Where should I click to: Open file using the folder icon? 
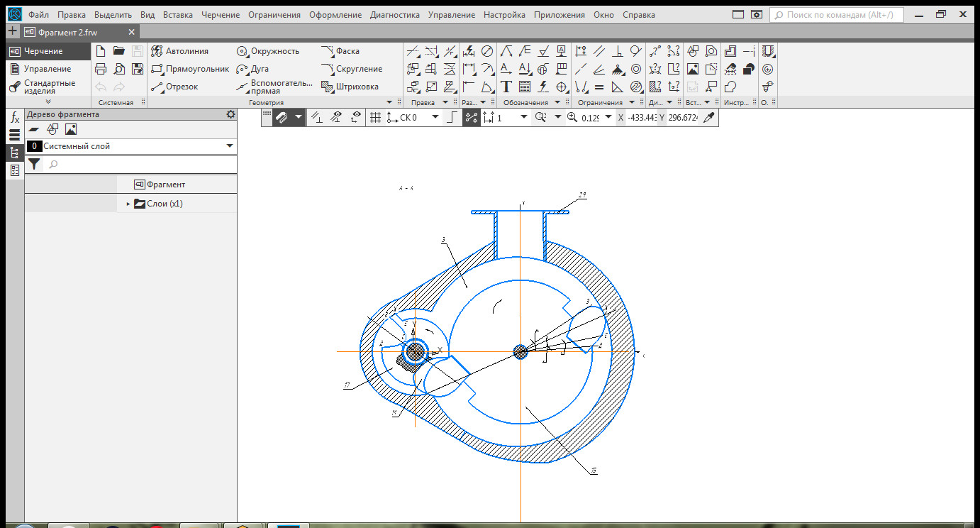click(x=119, y=51)
